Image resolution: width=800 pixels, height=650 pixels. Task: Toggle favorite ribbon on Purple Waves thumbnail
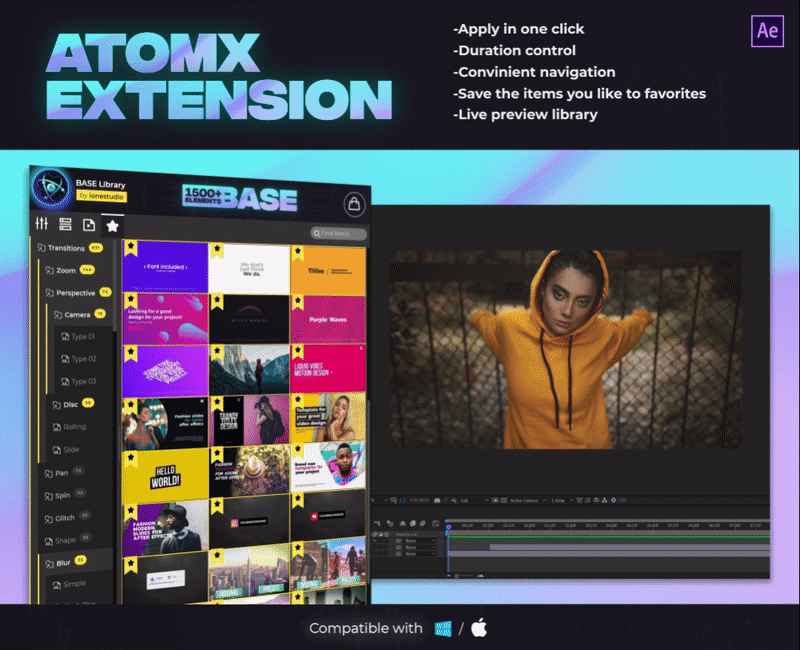coord(298,302)
